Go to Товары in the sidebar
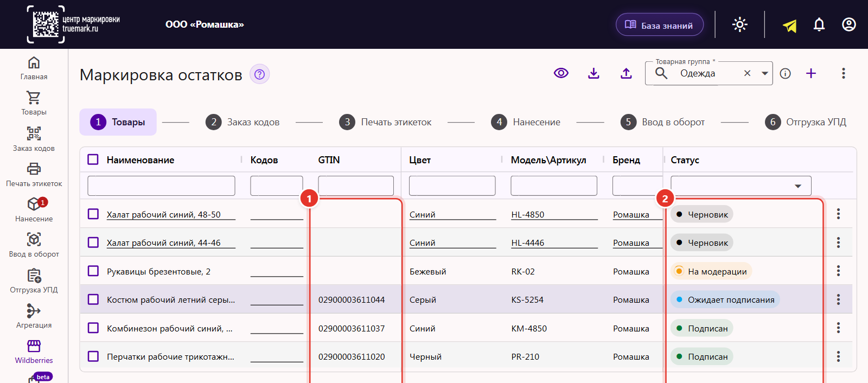The image size is (868, 383). tap(34, 104)
